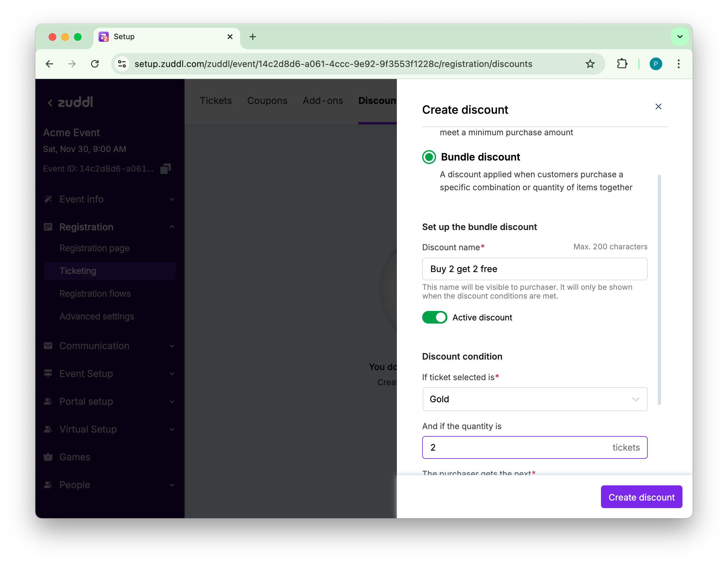Open the browser extensions puzzle icon

622,64
